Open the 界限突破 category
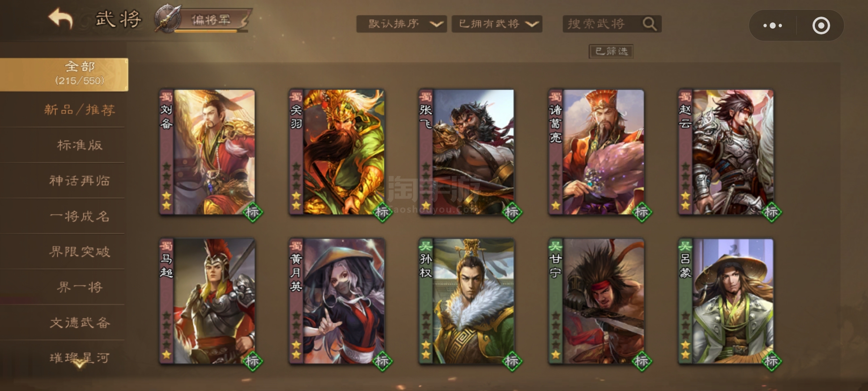Screen dimensions: 868x391 coord(80,252)
